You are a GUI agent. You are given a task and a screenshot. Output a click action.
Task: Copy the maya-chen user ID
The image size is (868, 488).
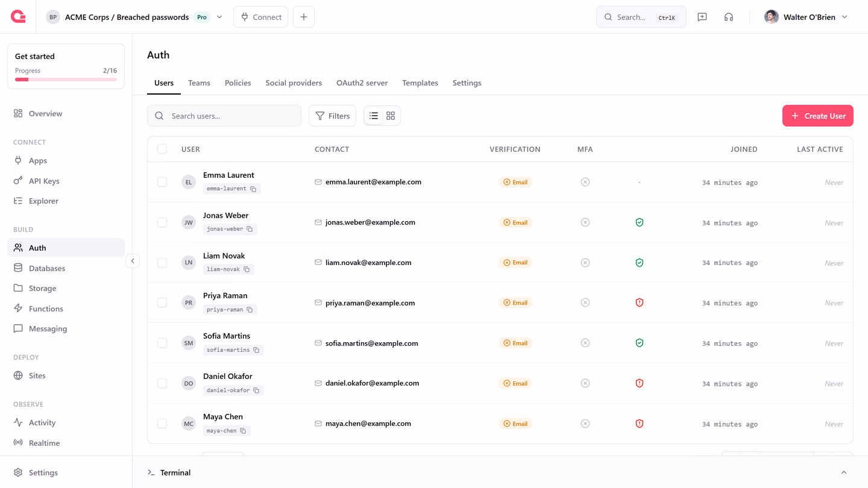pos(243,431)
